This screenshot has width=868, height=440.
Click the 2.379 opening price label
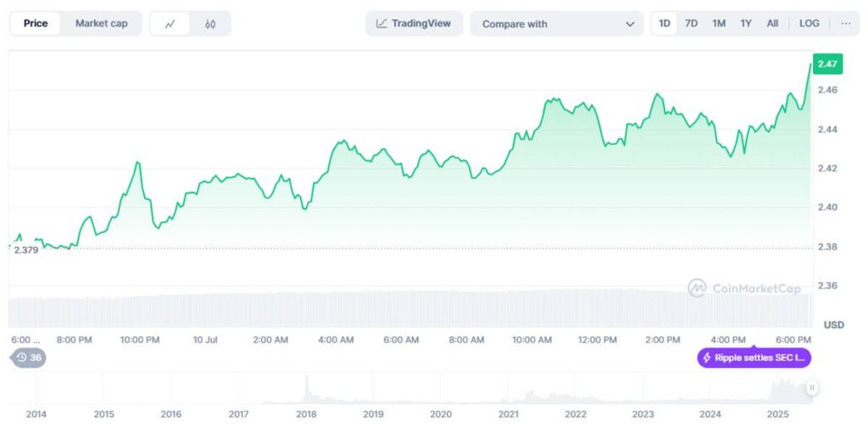click(26, 250)
